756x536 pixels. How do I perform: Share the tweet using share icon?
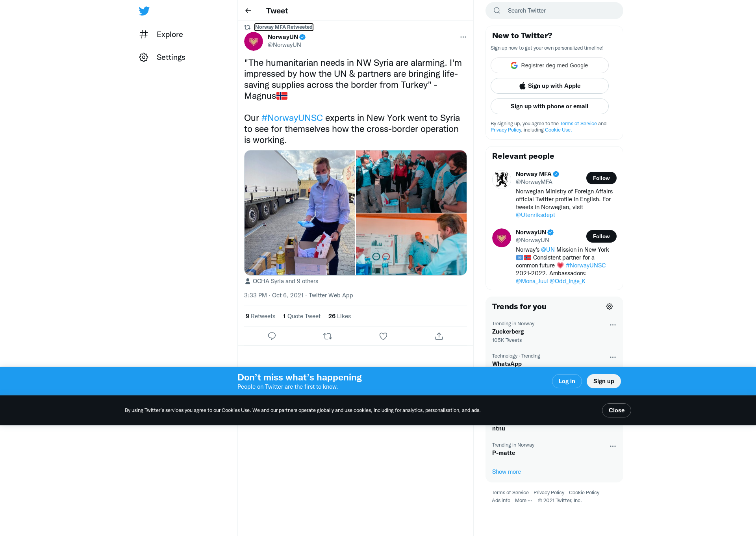pyautogui.click(x=439, y=336)
